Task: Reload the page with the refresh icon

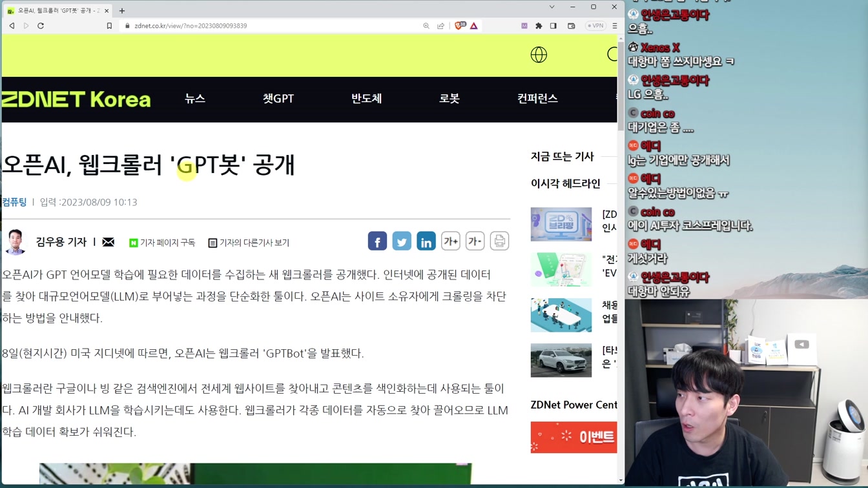Action: click(x=41, y=26)
